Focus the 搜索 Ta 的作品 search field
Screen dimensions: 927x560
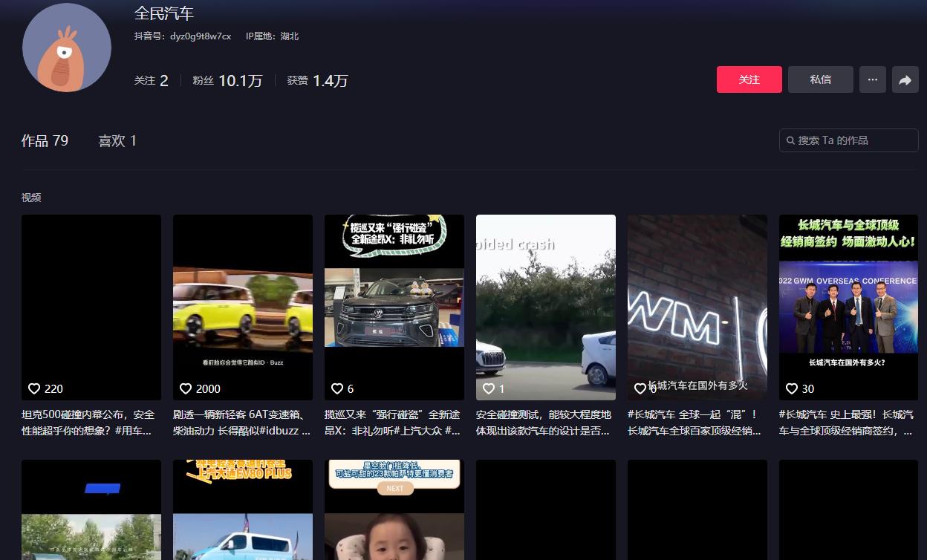point(849,140)
